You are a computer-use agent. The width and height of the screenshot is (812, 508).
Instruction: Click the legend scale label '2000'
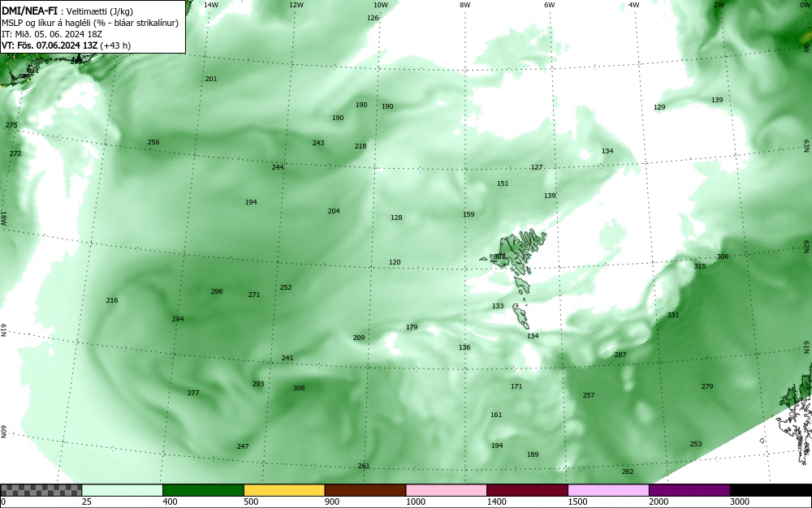(x=659, y=502)
